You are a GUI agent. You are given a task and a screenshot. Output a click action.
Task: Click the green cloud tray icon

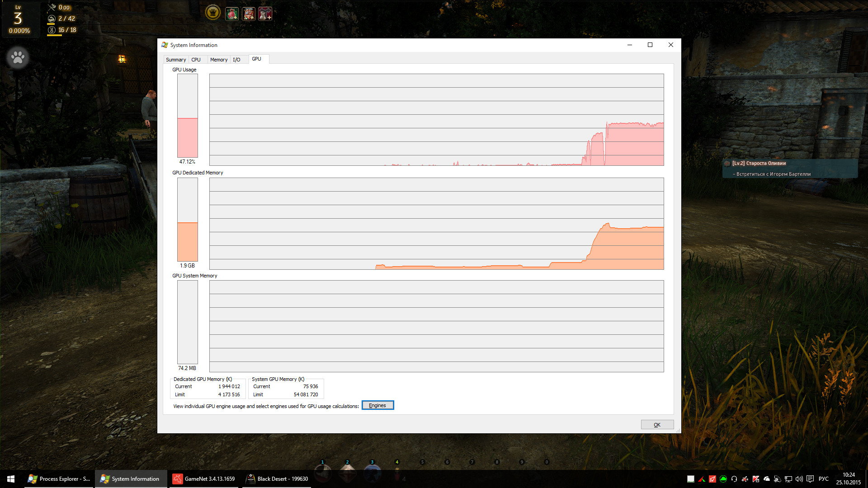(723, 479)
